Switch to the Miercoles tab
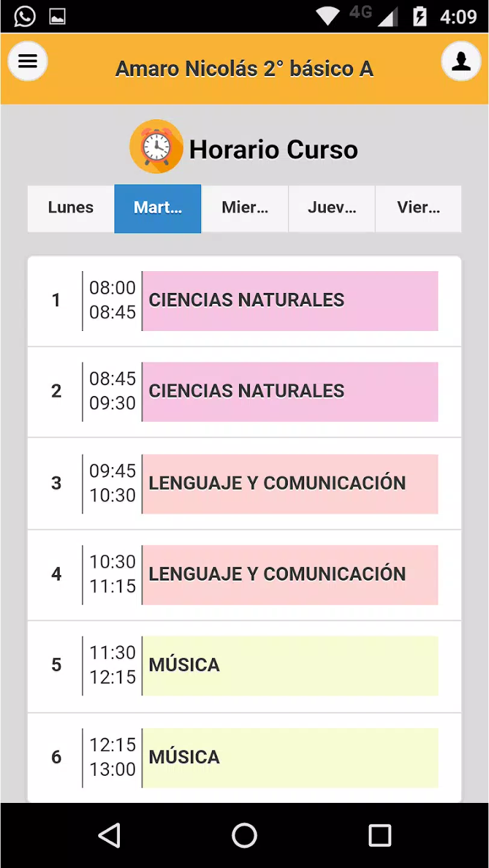 click(245, 208)
